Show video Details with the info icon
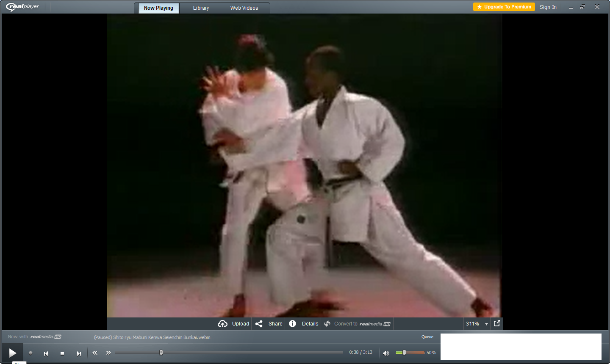Viewport: 610px width, 364px height. pos(293,323)
